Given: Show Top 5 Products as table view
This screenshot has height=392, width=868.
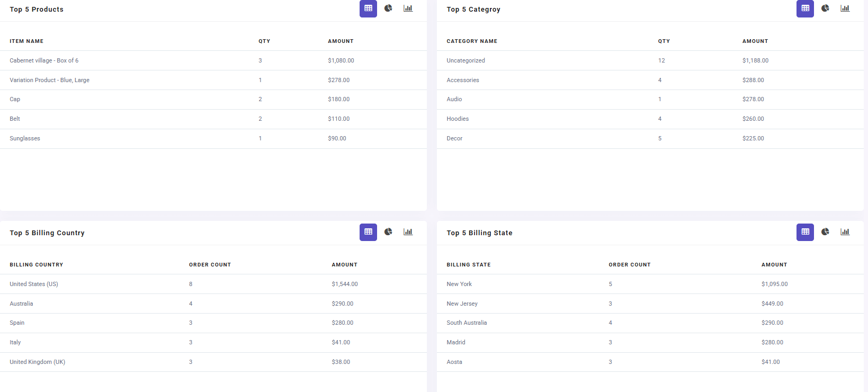Looking at the screenshot, I should tap(368, 8).
